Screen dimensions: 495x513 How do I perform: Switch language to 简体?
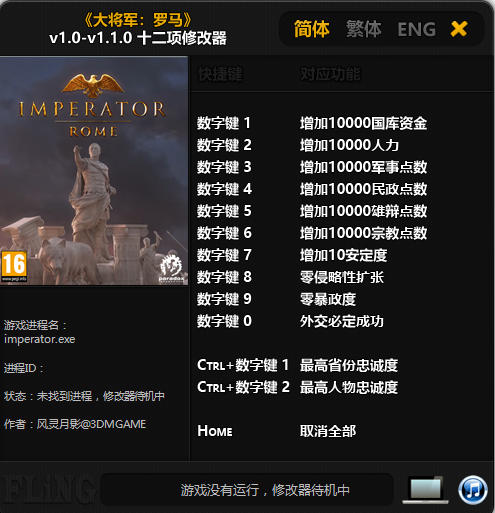pyautogui.click(x=312, y=29)
